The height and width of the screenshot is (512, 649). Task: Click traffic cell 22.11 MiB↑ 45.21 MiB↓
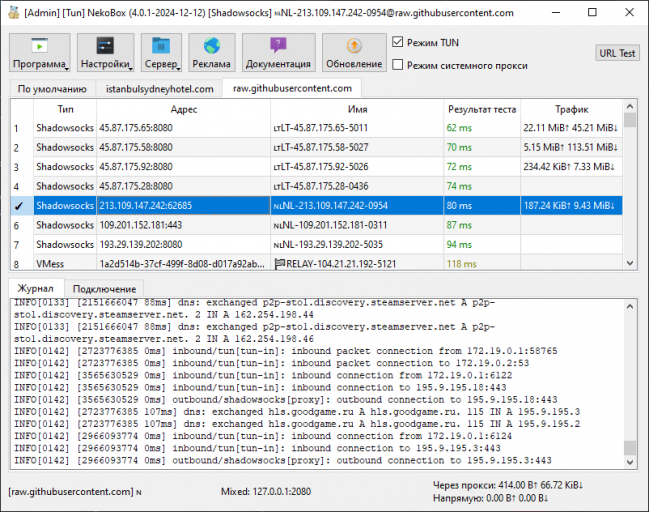point(571,128)
